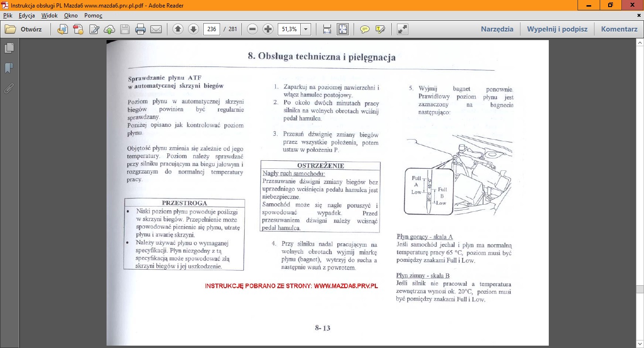The height and width of the screenshot is (348, 644).
Task: Toggle the fit one full page icon
Action: (x=343, y=29)
